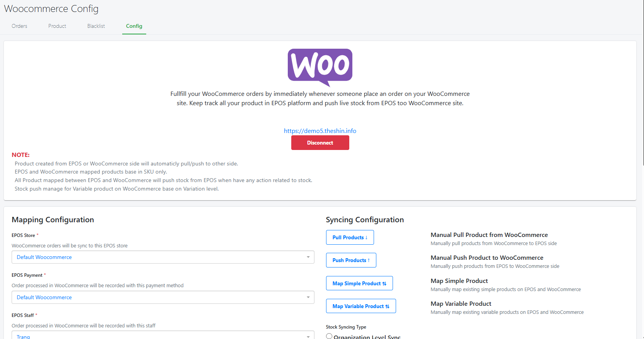Expand the EPOS Payment dropdown arrow
The image size is (644, 339).
[308, 297]
